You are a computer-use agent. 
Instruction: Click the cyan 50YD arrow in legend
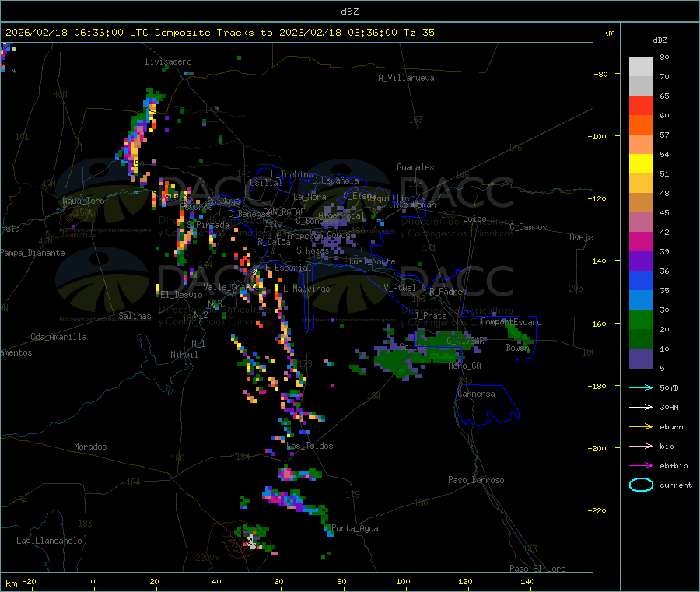point(641,387)
